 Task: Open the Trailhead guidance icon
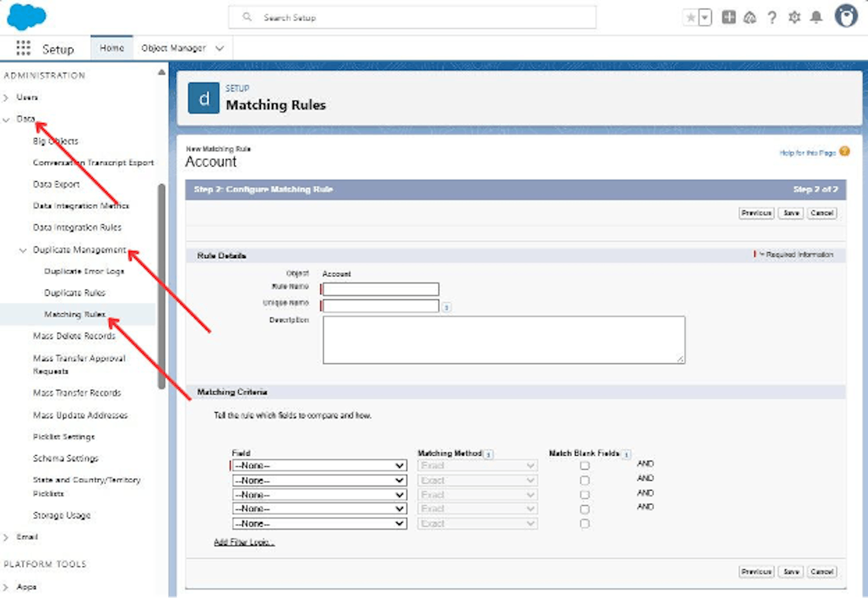(x=750, y=17)
